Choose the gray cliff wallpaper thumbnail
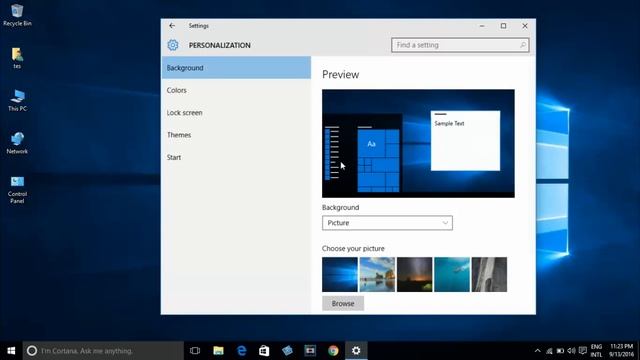640x360 pixels. tap(489, 274)
